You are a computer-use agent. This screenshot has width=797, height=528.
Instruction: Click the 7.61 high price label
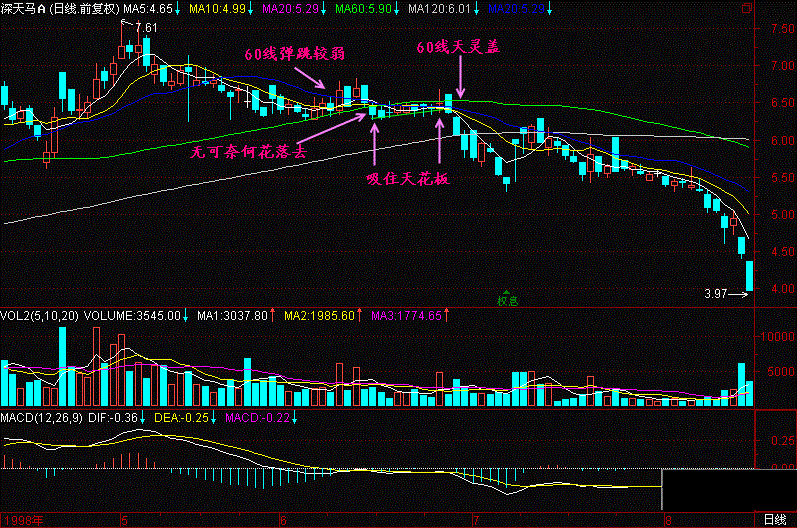point(146,26)
